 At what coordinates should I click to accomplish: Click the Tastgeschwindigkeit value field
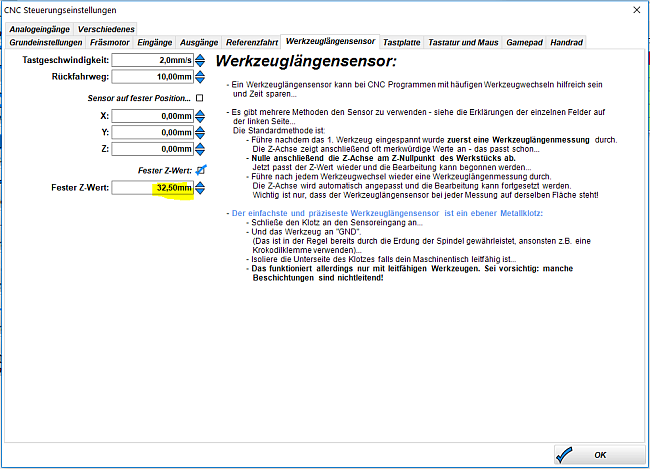point(152,60)
